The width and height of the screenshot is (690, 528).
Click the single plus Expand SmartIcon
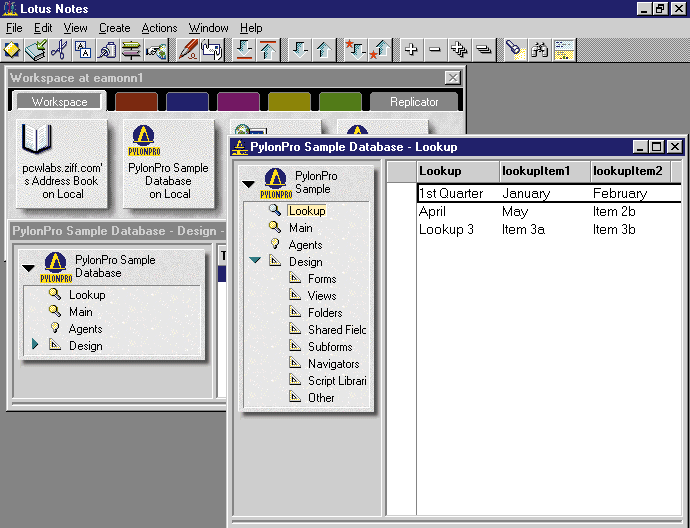pyautogui.click(x=411, y=49)
